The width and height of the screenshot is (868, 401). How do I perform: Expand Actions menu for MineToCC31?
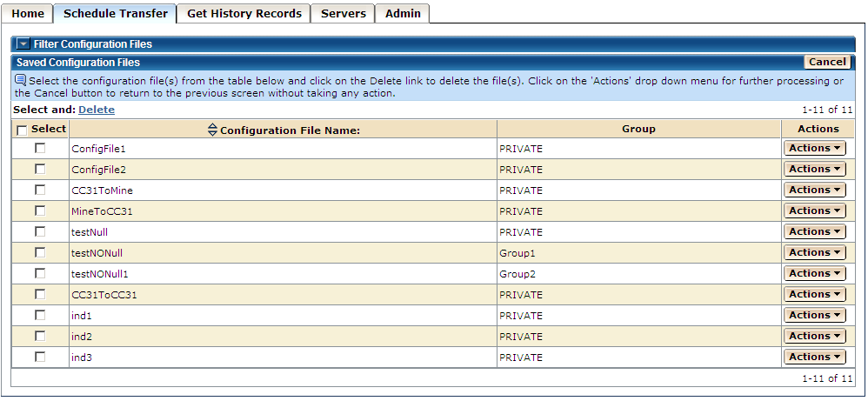tap(814, 211)
